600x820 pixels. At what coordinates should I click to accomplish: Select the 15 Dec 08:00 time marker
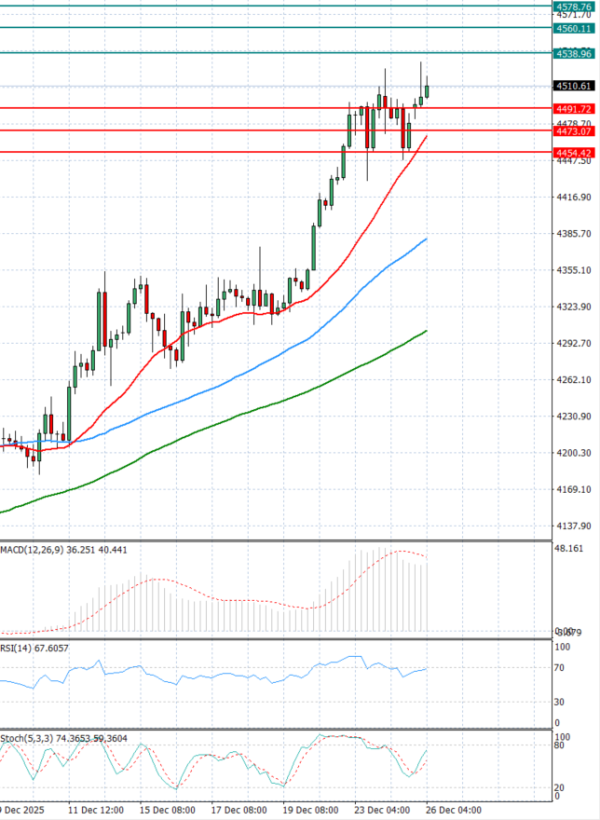(x=165, y=808)
